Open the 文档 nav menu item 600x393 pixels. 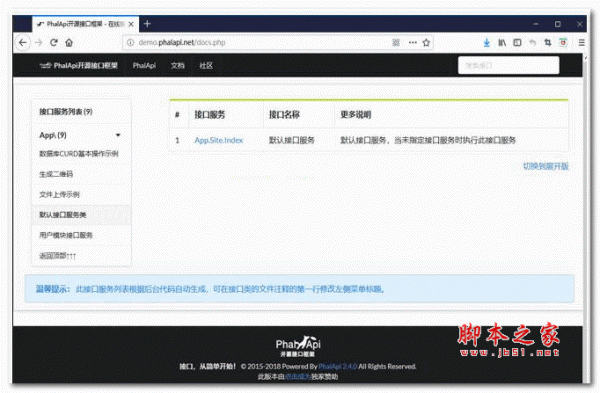tap(178, 65)
